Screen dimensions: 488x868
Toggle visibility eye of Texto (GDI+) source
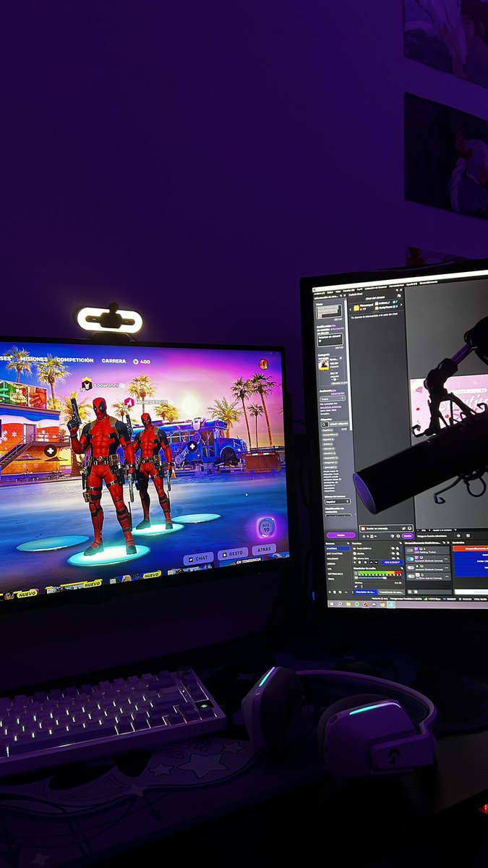click(x=393, y=548)
